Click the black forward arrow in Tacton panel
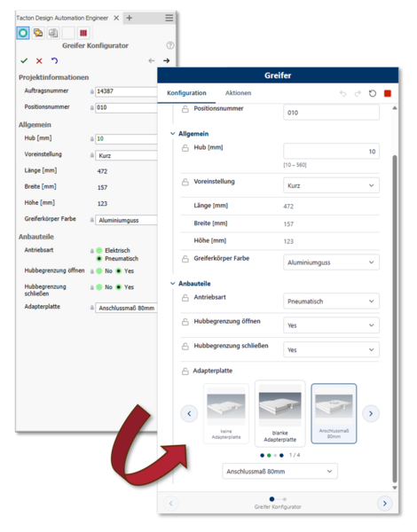The height and width of the screenshot is (532, 417). pos(167,60)
